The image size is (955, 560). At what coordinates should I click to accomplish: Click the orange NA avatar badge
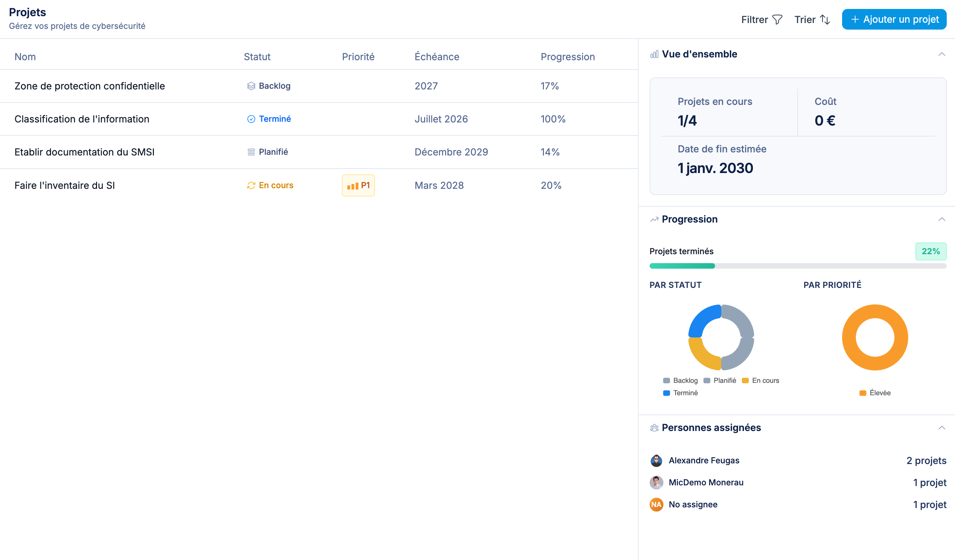pyautogui.click(x=656, y=504)
